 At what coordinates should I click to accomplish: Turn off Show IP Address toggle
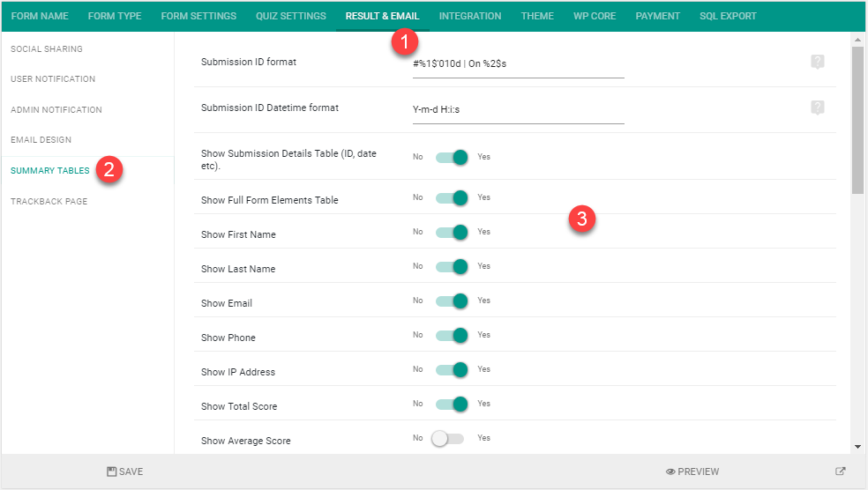click(x=452, y=369)
